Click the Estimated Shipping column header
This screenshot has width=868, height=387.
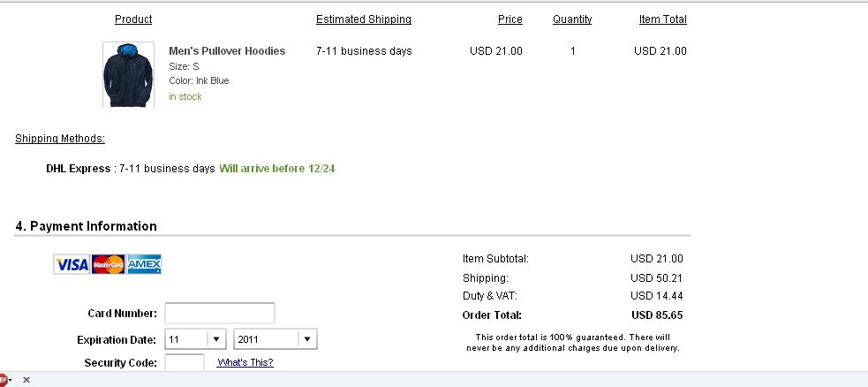click(364, 19)
